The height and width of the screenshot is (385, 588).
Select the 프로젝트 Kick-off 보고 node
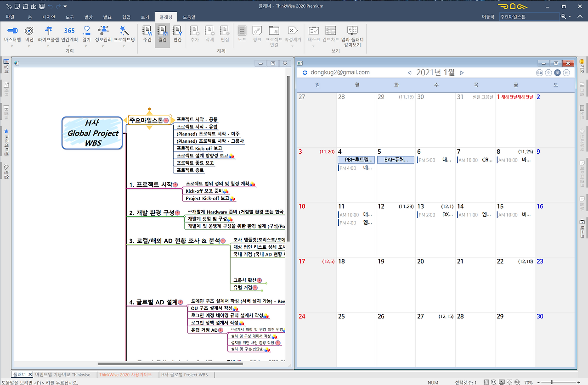tap(199, 148)
